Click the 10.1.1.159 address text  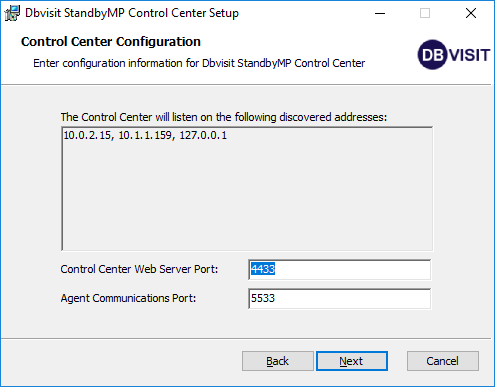click(x=145, y=135)
